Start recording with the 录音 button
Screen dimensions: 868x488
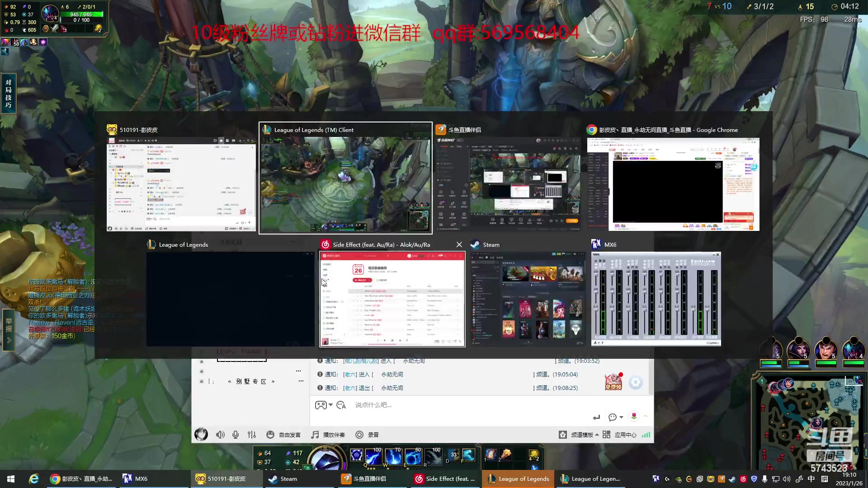pyautogui.click(x=367, y=435)
